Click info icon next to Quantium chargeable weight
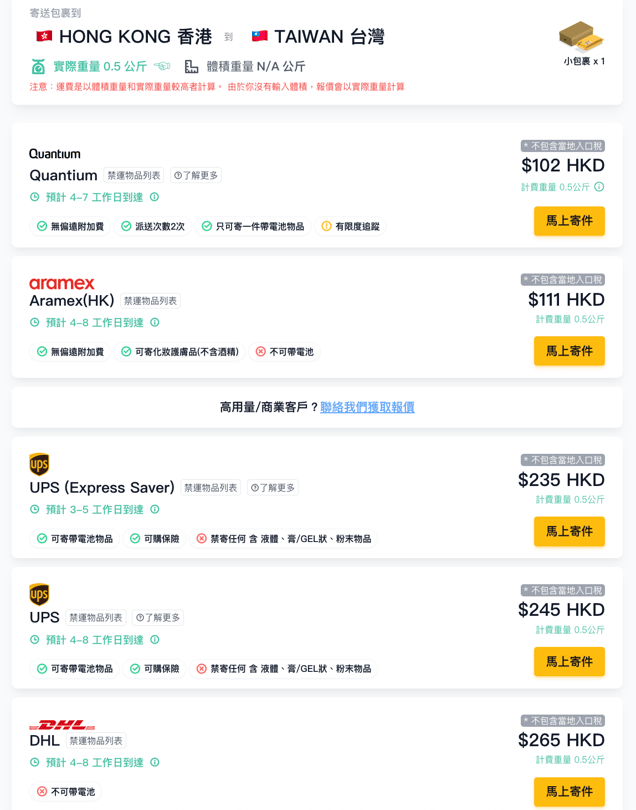636x810 pixels. (x=599, y=187)
